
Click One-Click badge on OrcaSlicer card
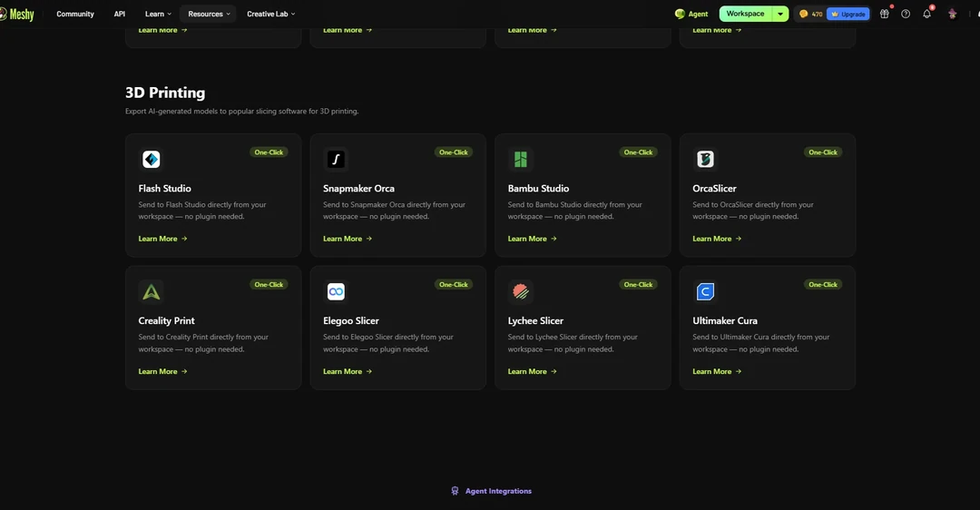(x=823, y=152)
